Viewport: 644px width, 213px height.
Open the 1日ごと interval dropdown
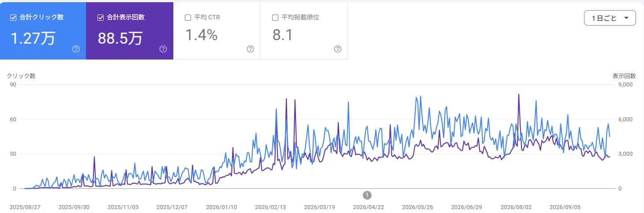610,18
